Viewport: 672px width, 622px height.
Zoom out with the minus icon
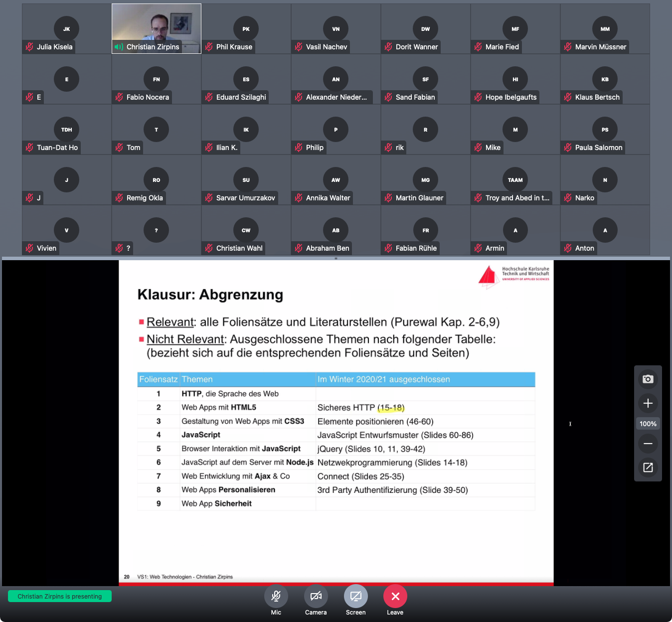point(648,443)
